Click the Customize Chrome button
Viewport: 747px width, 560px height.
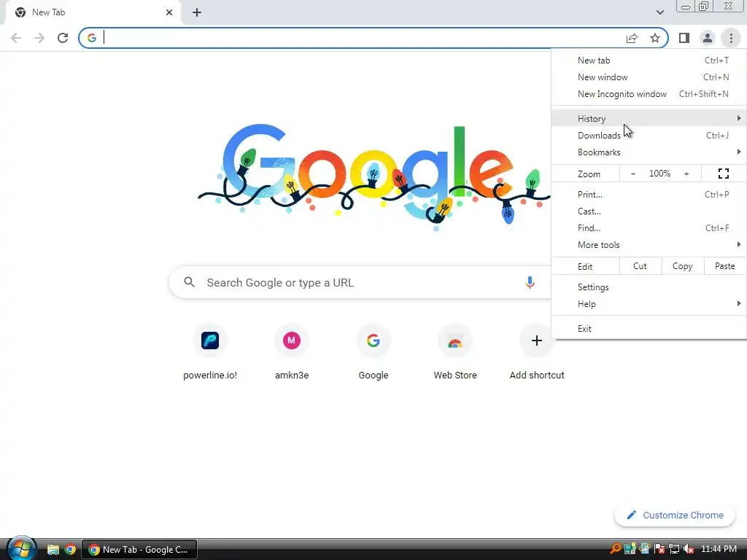[675, 516]
